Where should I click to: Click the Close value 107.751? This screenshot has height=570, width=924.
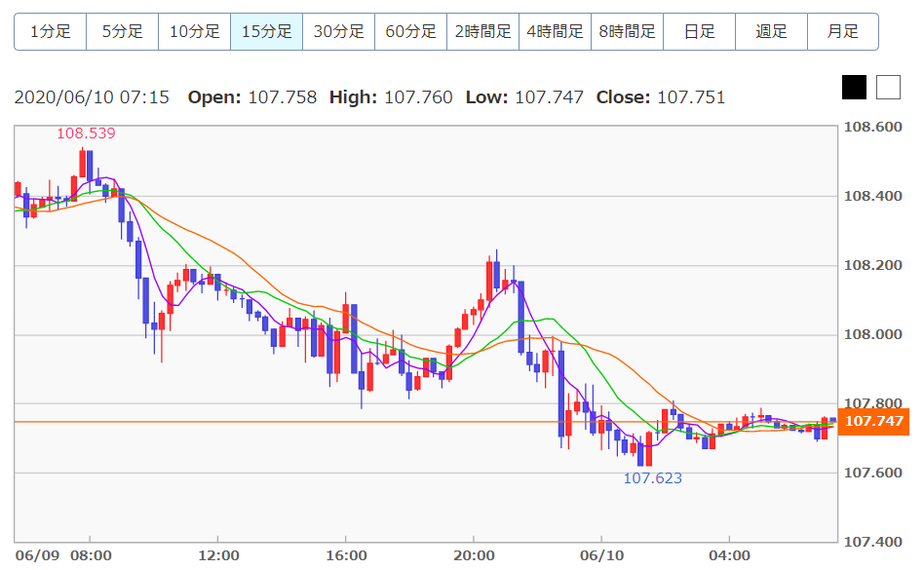pyautogui.click(x=691, y=97)
